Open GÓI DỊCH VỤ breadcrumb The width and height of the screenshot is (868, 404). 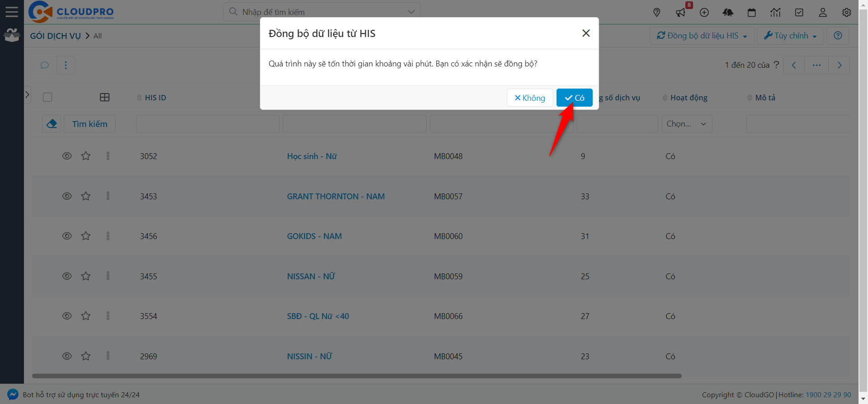(55, 36)
